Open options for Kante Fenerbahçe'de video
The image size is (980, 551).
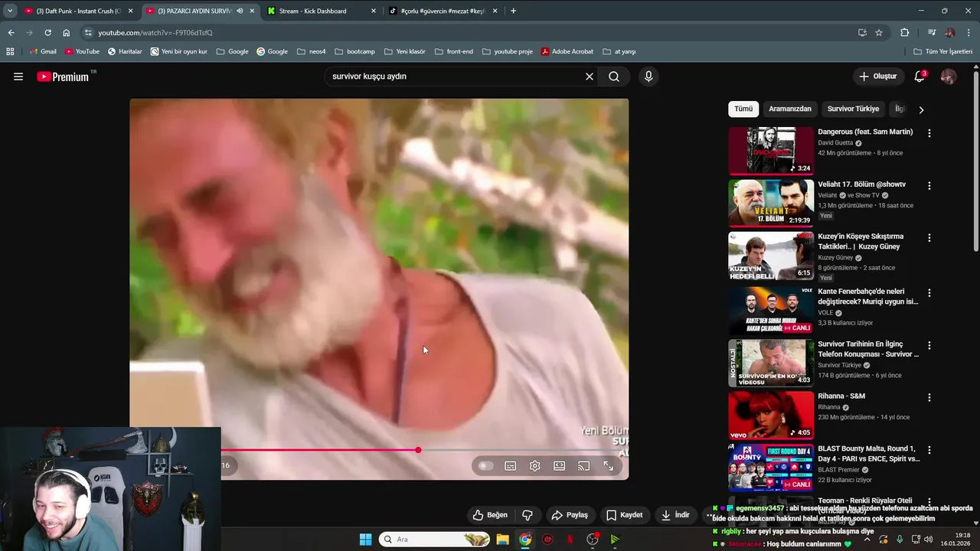(x=929, y=293)
